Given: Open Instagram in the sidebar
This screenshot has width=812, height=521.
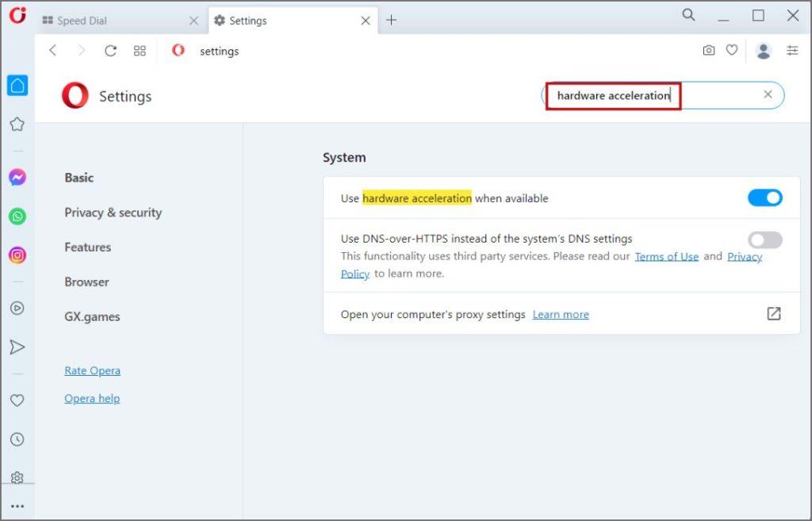Looking at the screenshot, I should tap(17, 255).
